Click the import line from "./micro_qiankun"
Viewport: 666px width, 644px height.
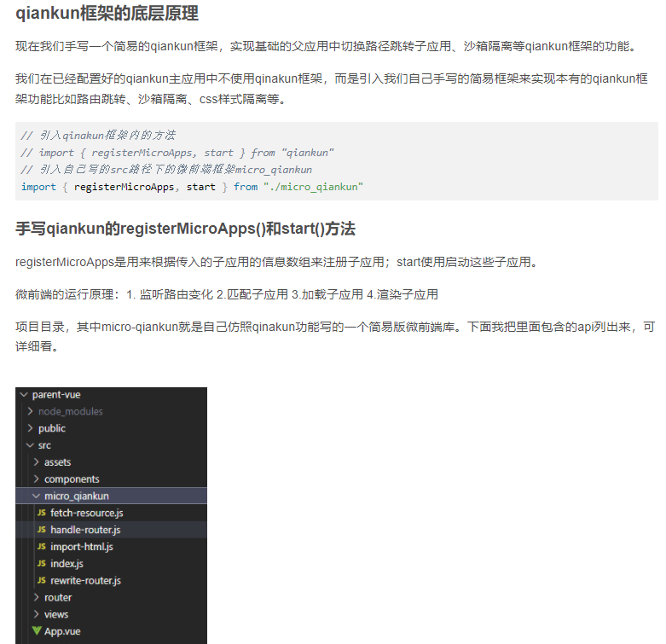pyautogui.click(x=193, y=187)
